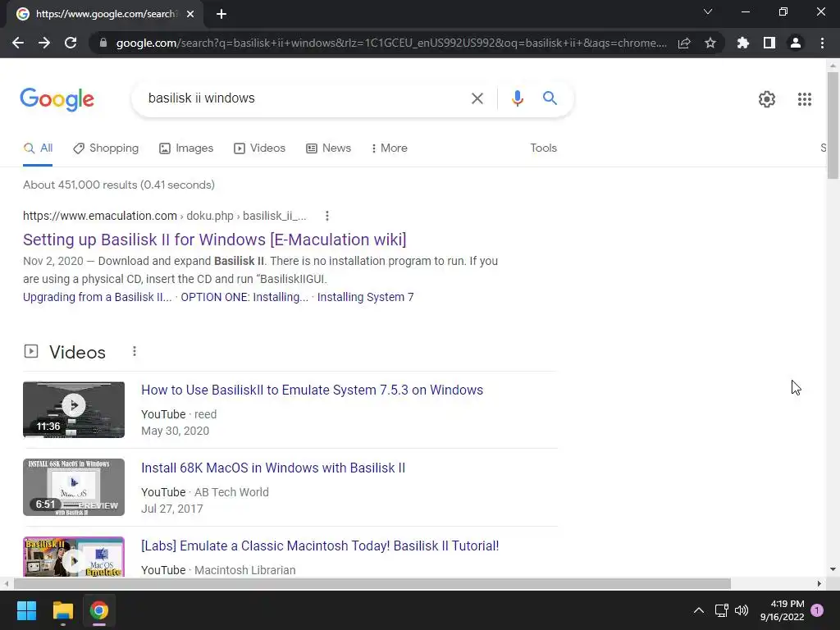Open a new browser tab

pos(221,14)
